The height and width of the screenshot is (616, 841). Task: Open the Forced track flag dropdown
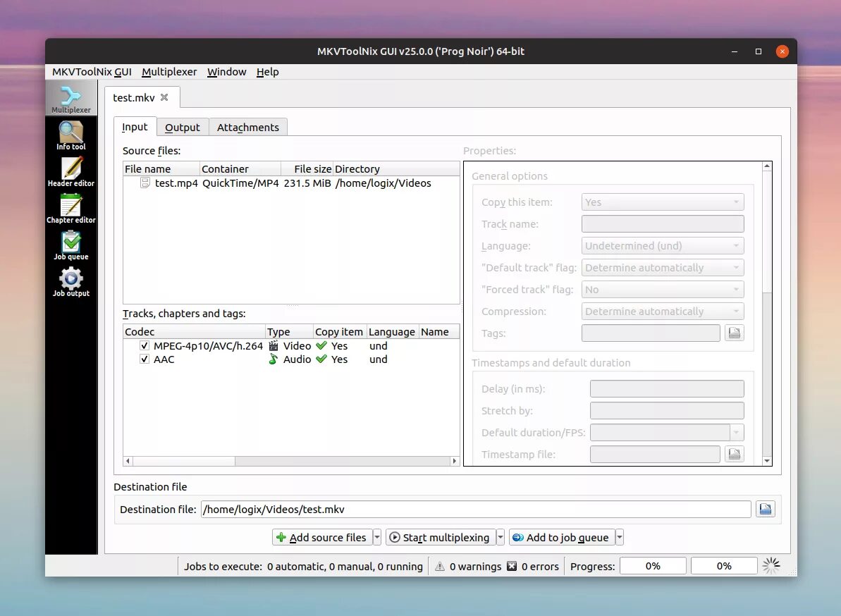coord(663,290)
